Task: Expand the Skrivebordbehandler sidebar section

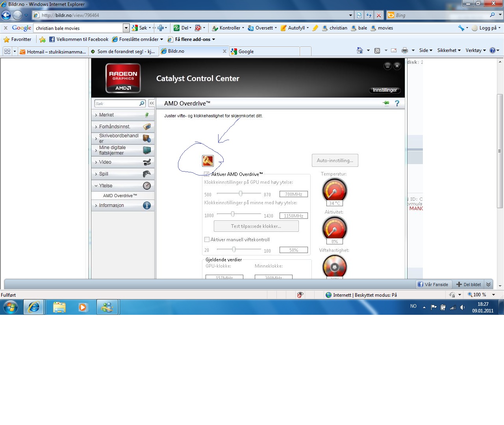Action: 123,139
